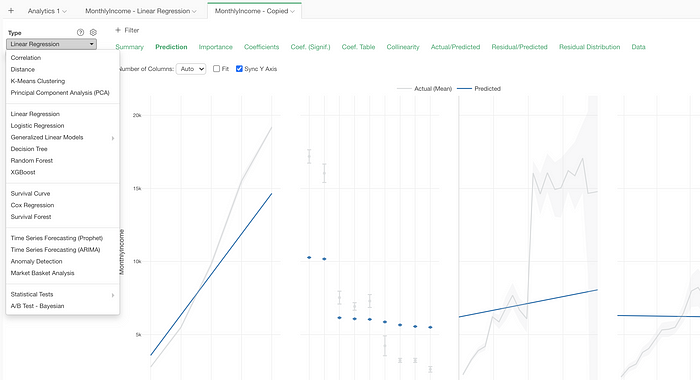Open the Actual/Predicted tab
This screenshot has height=380, width=700.
(x=455, y=47)
